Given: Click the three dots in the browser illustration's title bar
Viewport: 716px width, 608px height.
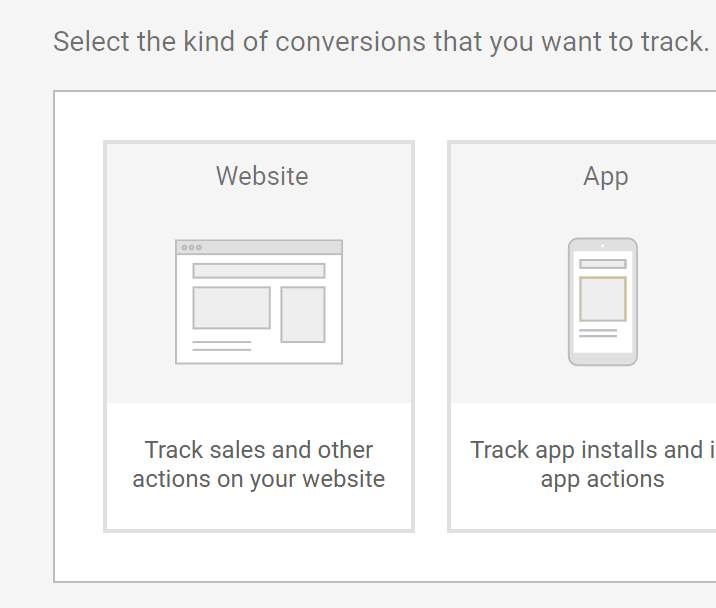Looking at the screenshot, I should point(191,247).
